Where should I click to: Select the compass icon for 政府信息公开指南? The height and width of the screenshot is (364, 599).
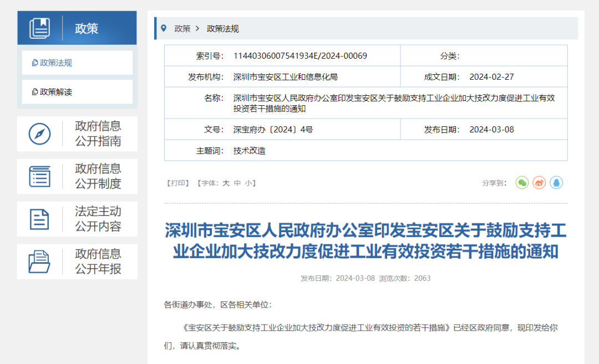click(x=38, y=134)
